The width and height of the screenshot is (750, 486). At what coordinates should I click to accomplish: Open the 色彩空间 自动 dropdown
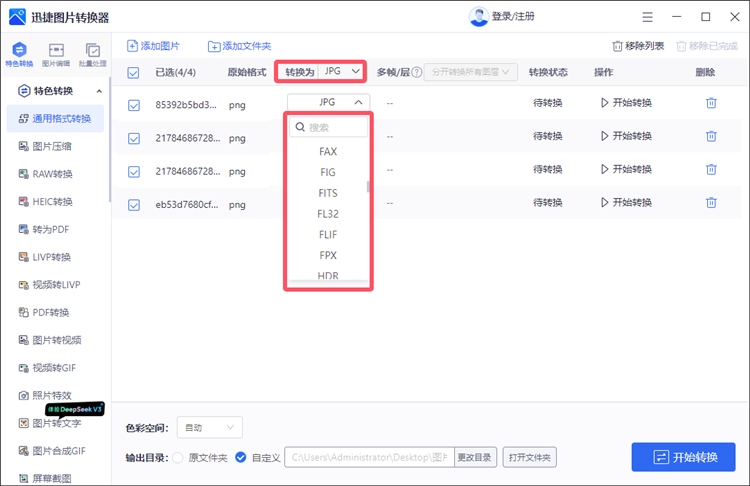pos(210,428)
